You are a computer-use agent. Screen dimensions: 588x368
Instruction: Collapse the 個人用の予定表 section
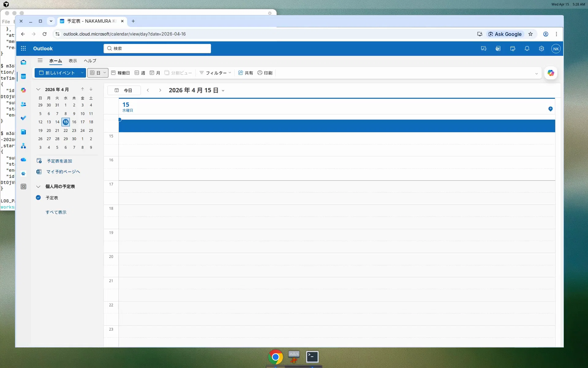click(38, 186)
